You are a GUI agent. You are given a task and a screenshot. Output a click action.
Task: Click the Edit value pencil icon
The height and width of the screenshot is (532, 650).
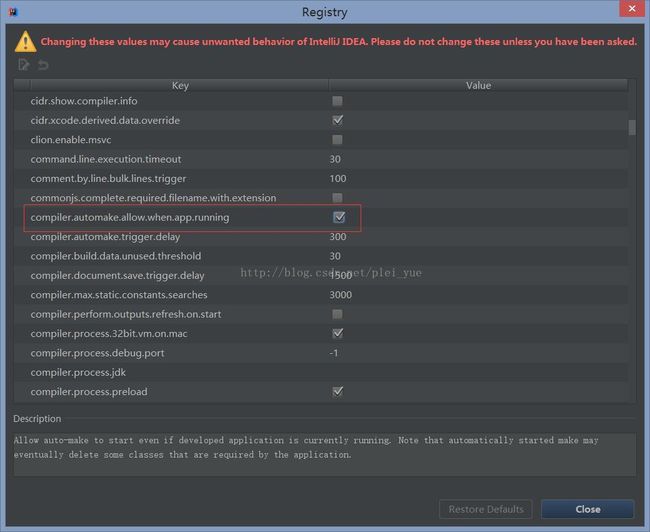[x=24, y=65]
